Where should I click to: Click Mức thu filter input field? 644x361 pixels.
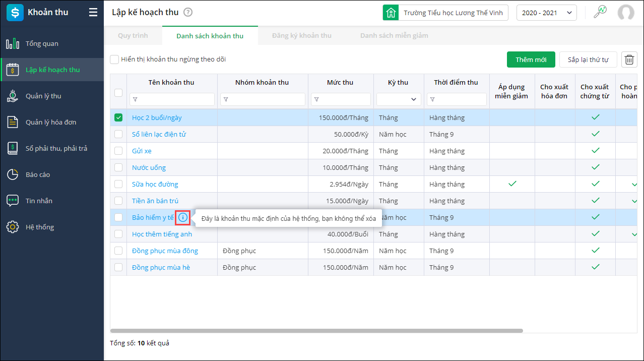click(341, 99)
